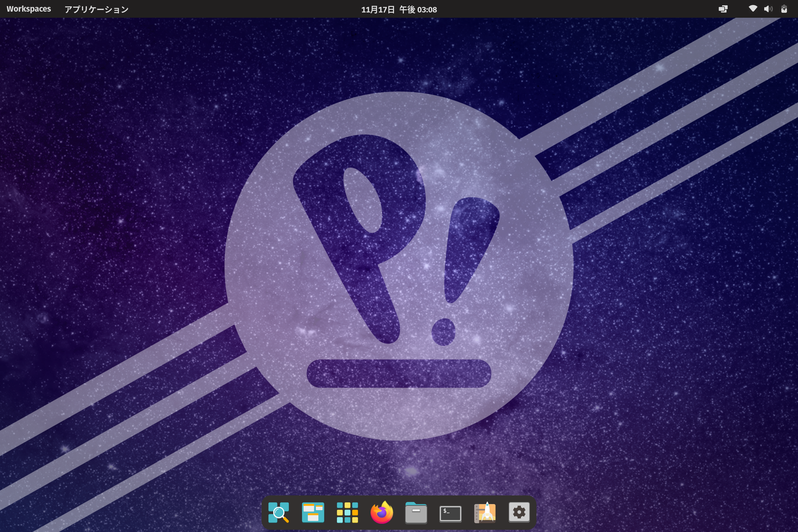Screen dimensions: 798x532
Task: Open the Files manager from dock
Action: [416, 513]
